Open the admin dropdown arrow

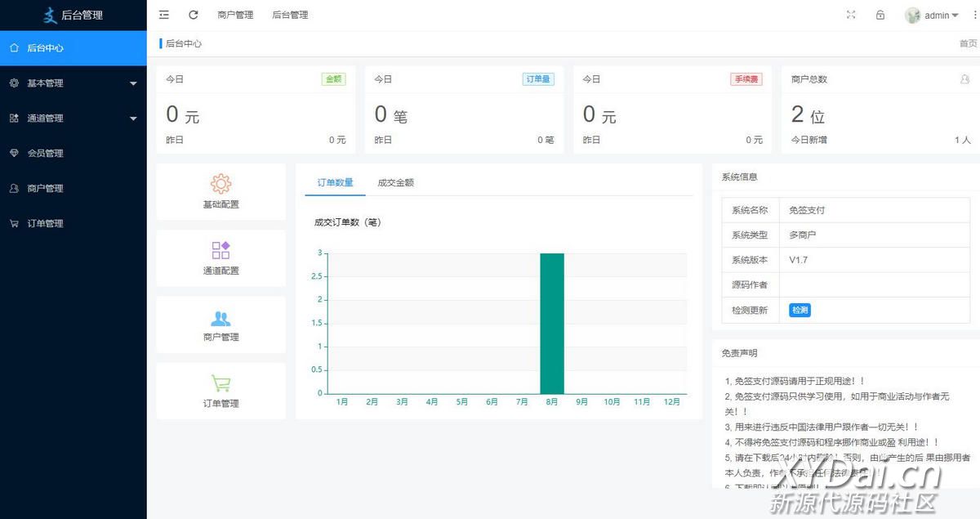955,16
